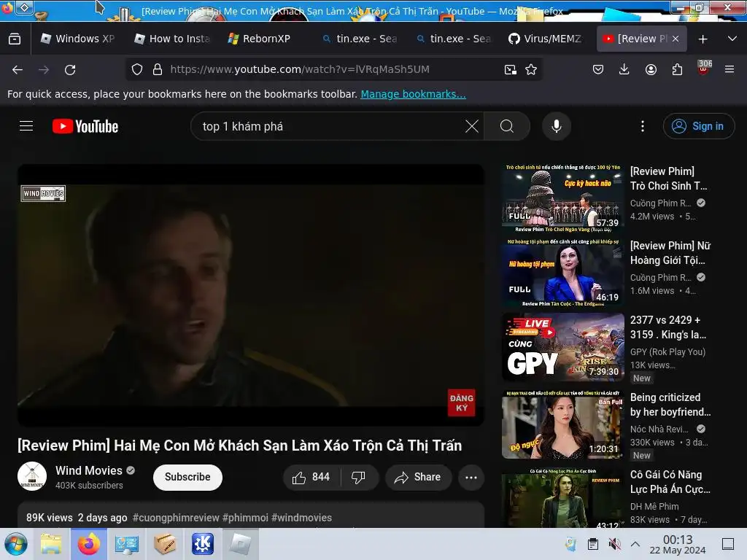Open Wind Movies channel name link
Viewport: 747px width, 560px height.
pos(88,470)
